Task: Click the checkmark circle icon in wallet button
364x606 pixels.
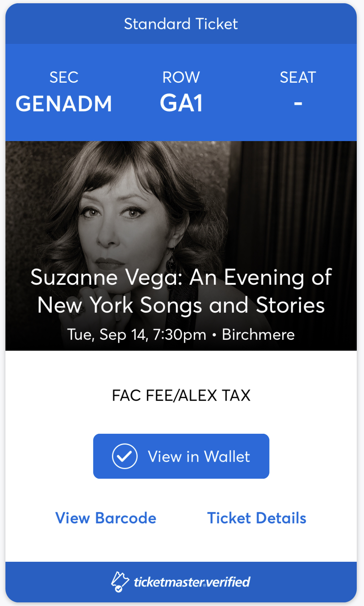Action: pos(125,456)
